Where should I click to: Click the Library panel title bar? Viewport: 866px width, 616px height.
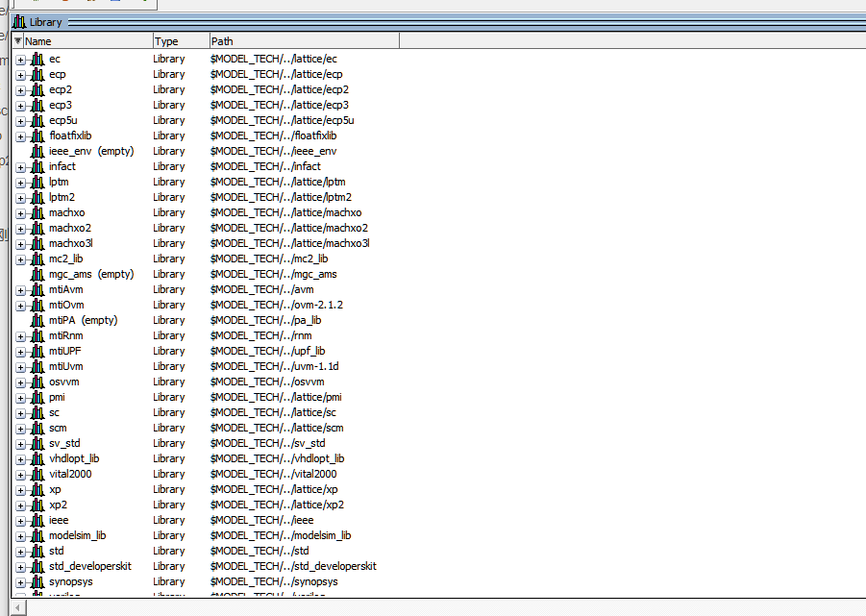(x=438, y=22)
